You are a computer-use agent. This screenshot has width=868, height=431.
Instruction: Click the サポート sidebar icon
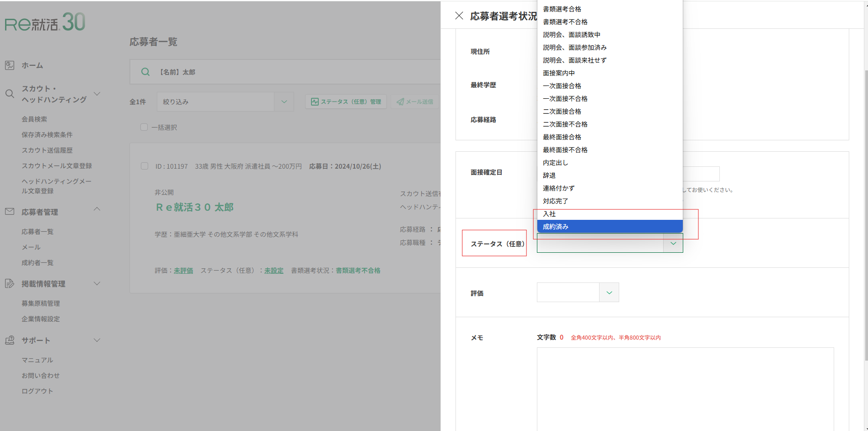[10, 340]
